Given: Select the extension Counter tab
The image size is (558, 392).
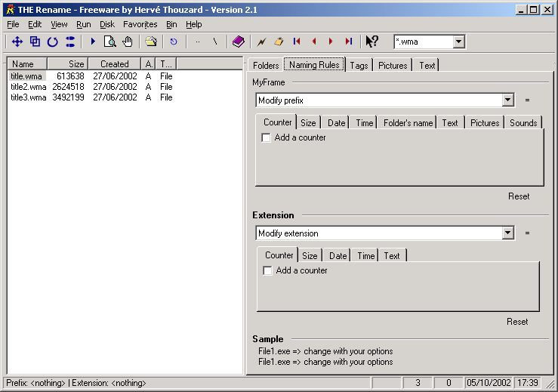Looking at the screenshot, I should pyautogui.click(x=279, y=255).
